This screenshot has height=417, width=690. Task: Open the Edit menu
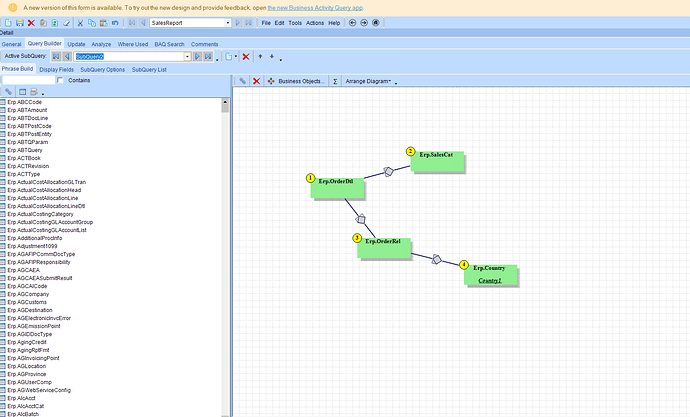click(x=279, y=23)
